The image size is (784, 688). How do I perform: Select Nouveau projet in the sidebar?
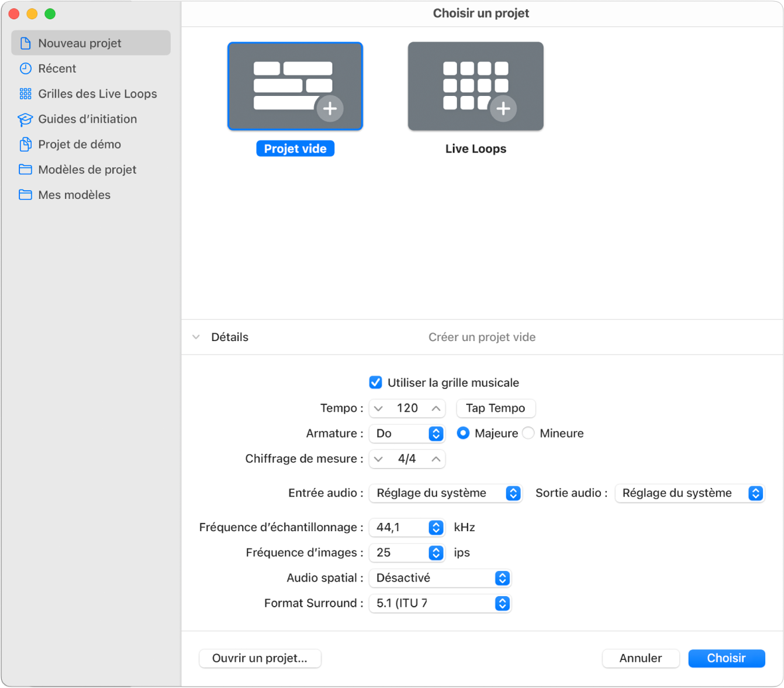91,43
